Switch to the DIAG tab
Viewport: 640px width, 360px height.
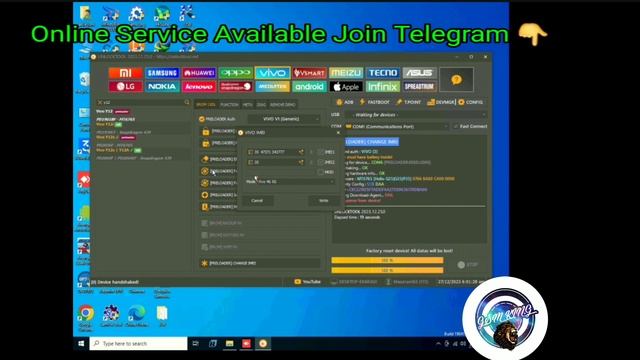click(x=261, y=105)
